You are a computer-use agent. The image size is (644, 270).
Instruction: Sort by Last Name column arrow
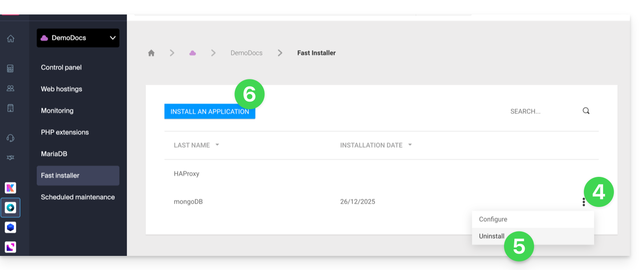pos(217,145)
